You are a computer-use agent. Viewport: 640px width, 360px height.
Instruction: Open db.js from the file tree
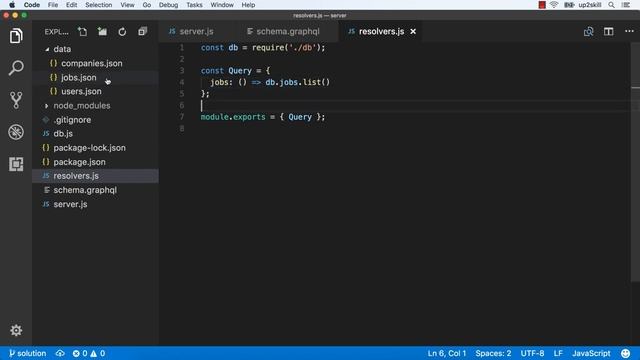(x=63, y=134)
